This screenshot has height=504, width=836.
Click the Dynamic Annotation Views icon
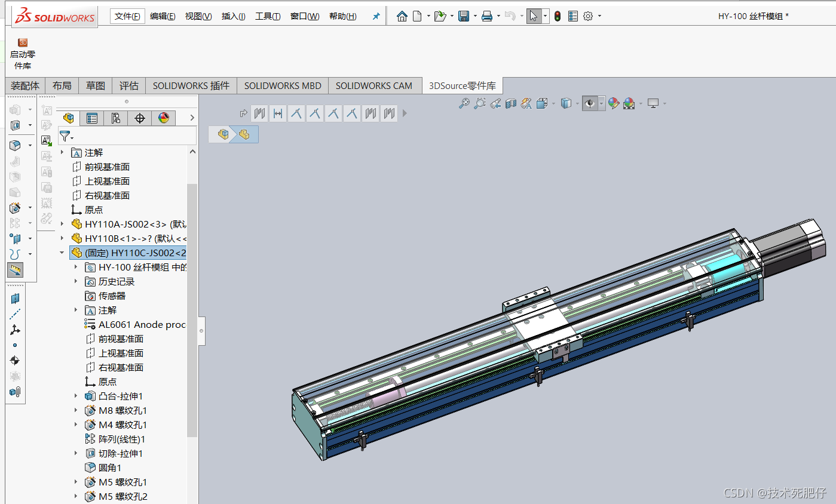point(526,103)
